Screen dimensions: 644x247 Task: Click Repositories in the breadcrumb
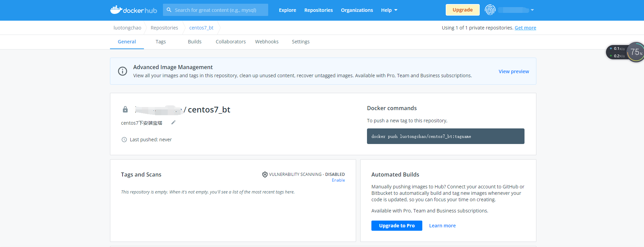click(164, 28)
